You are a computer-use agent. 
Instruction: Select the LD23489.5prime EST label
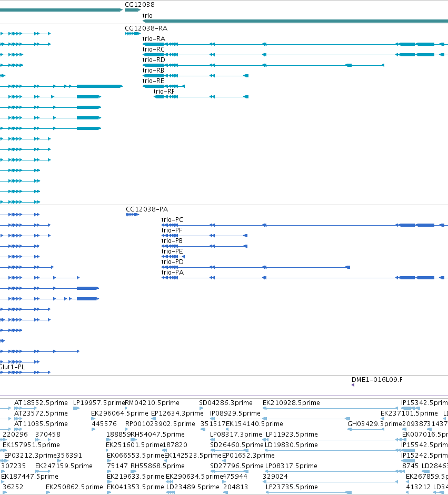193,487
